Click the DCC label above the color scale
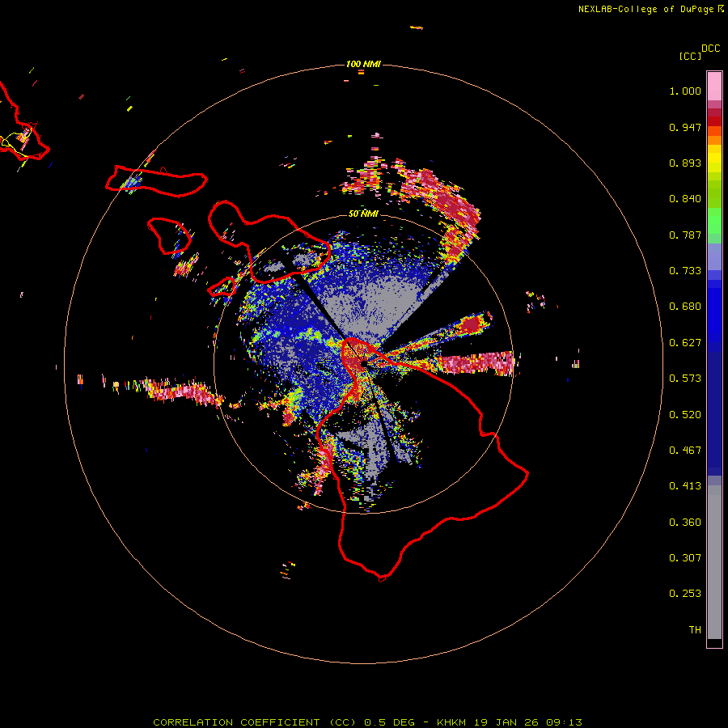This screenshot has width=728, height=728. pos(711,49)
